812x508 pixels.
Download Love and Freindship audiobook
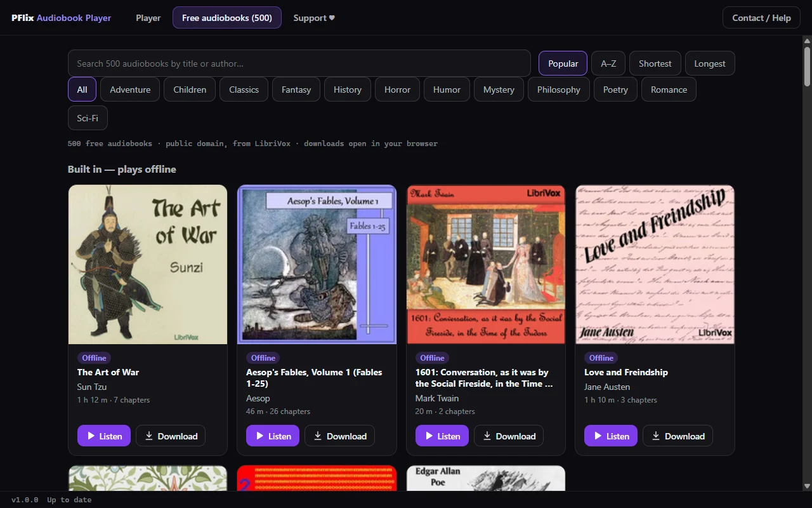click(x=678, y=436)
